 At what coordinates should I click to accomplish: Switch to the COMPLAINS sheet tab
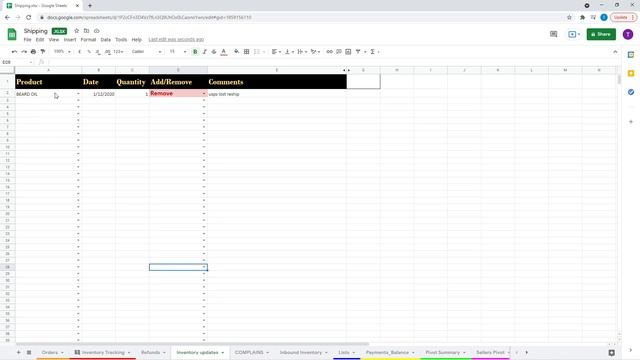pos(251,352)
